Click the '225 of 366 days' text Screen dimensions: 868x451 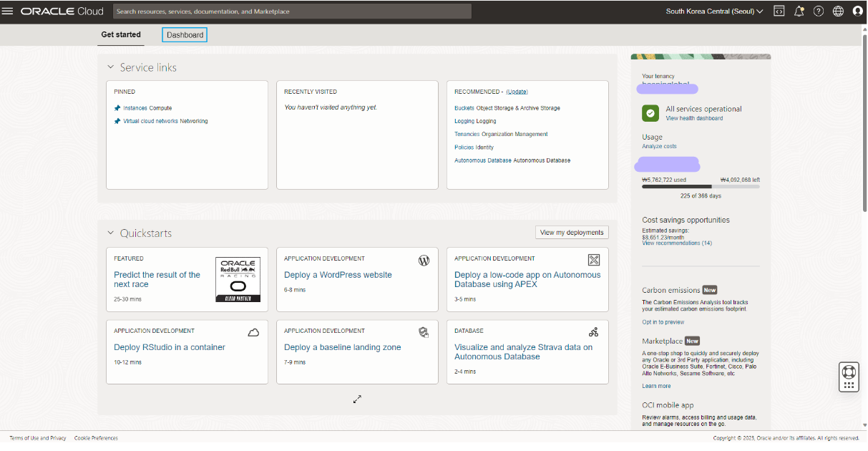pyautogui.click(x=701, y=195)
